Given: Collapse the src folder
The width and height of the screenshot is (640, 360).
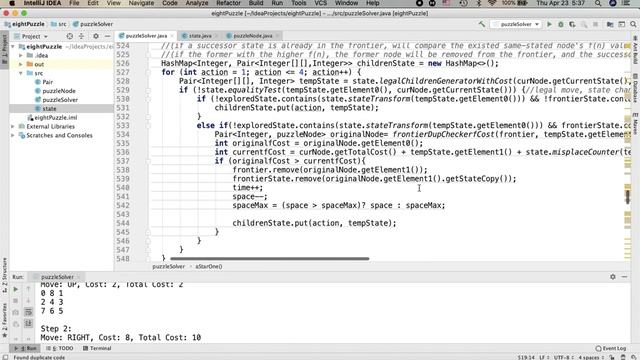Looking at the screenshot, I should tap(21, 73).
